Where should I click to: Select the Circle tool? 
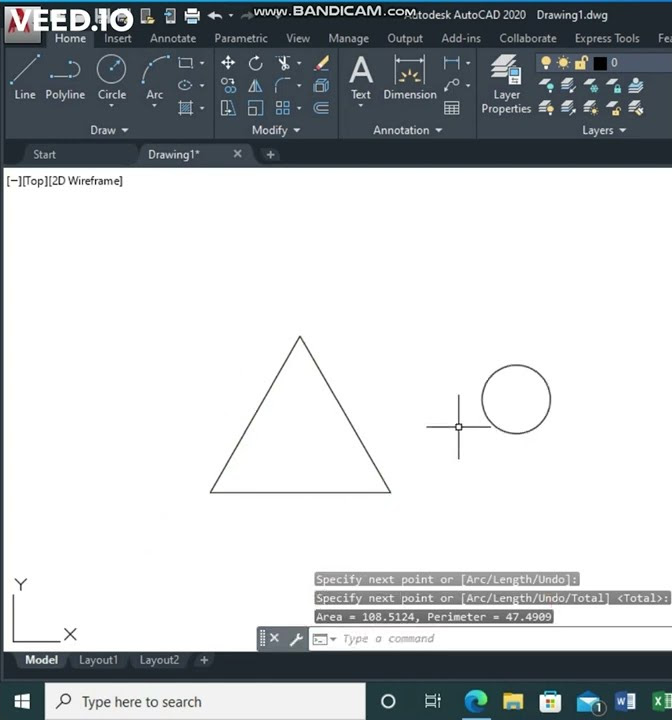pyautogui.click(x=111, y=76)
